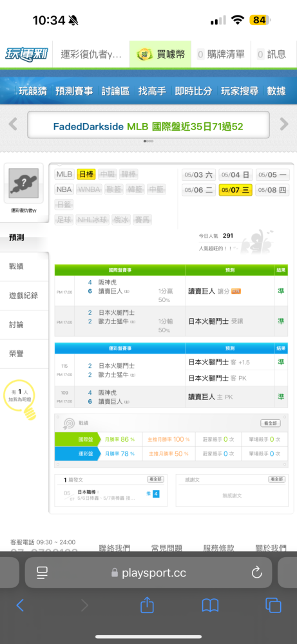Screen dimensions: 297x644
Task: Open 即時比分 in the navigation menu
Action: [x=193, y=91]
